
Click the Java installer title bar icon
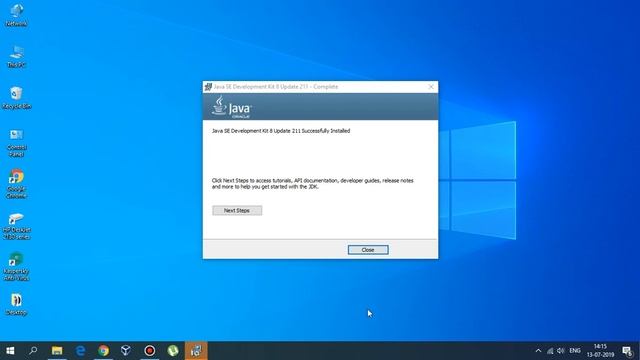click(x=208, y=87)
